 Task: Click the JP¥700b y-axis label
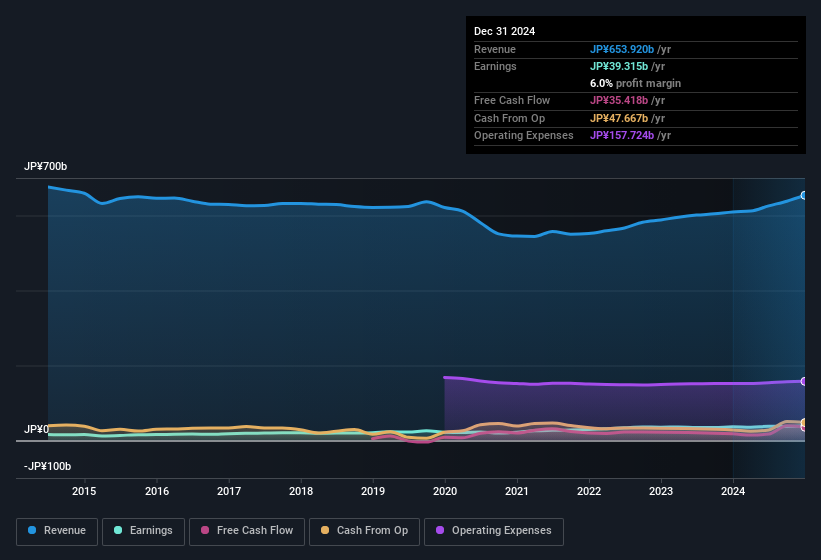click(x=45, y=167)
